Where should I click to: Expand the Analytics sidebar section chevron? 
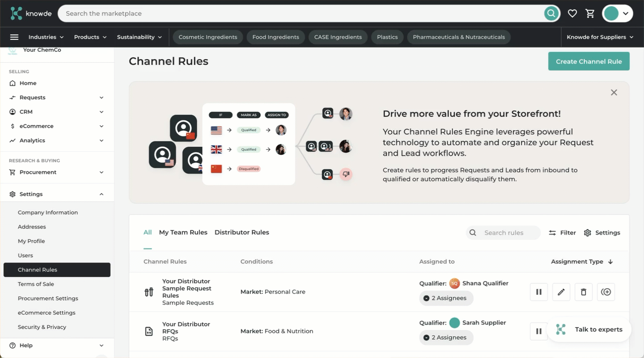pyautogui.click(x=102, y=141)
